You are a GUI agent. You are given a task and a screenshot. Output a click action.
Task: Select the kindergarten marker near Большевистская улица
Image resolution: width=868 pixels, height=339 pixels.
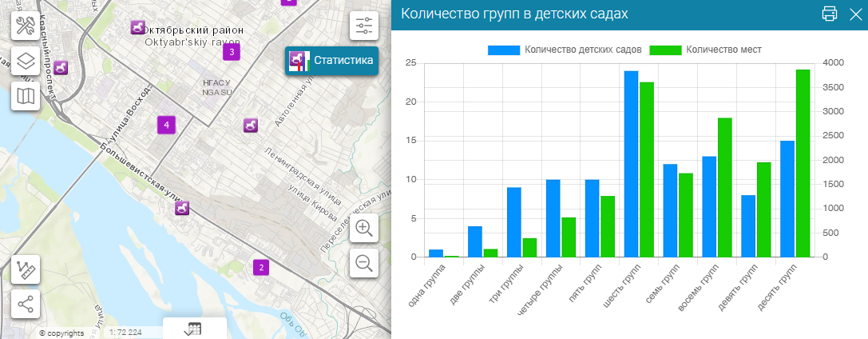point(182,208)
